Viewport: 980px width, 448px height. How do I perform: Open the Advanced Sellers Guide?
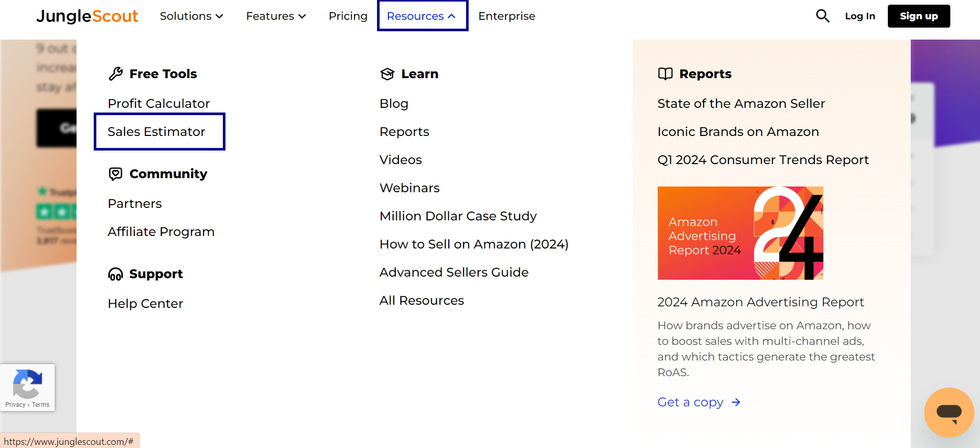coord(454,272)
